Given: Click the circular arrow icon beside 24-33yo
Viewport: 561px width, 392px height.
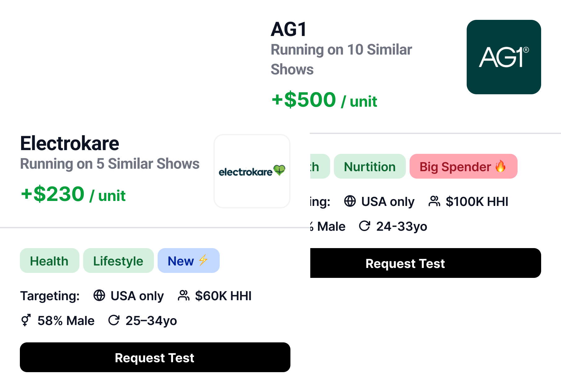Looking at the screenshot, I should (x=365, y=226).
